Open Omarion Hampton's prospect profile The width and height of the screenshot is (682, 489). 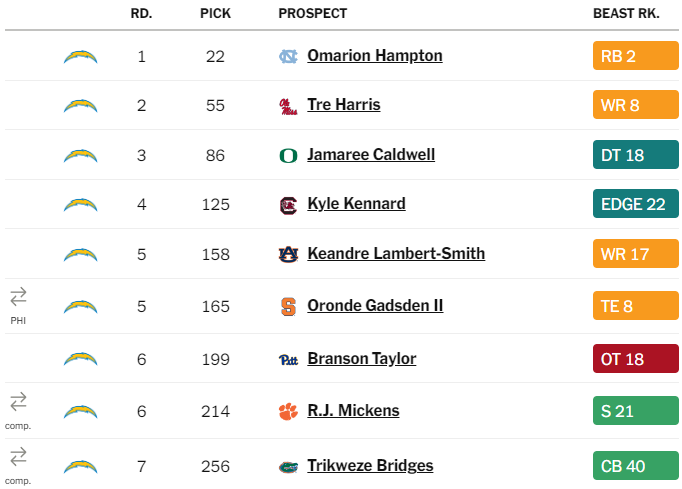coord(375,56)
